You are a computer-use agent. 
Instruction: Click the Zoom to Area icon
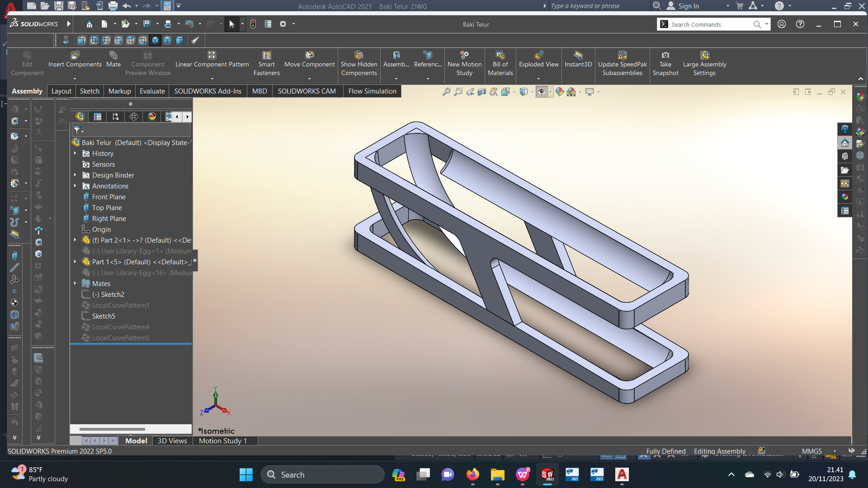tap(458, 92)
